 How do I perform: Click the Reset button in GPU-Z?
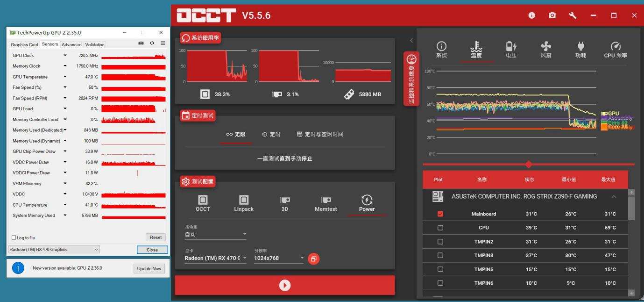click(x=156, y=237)
